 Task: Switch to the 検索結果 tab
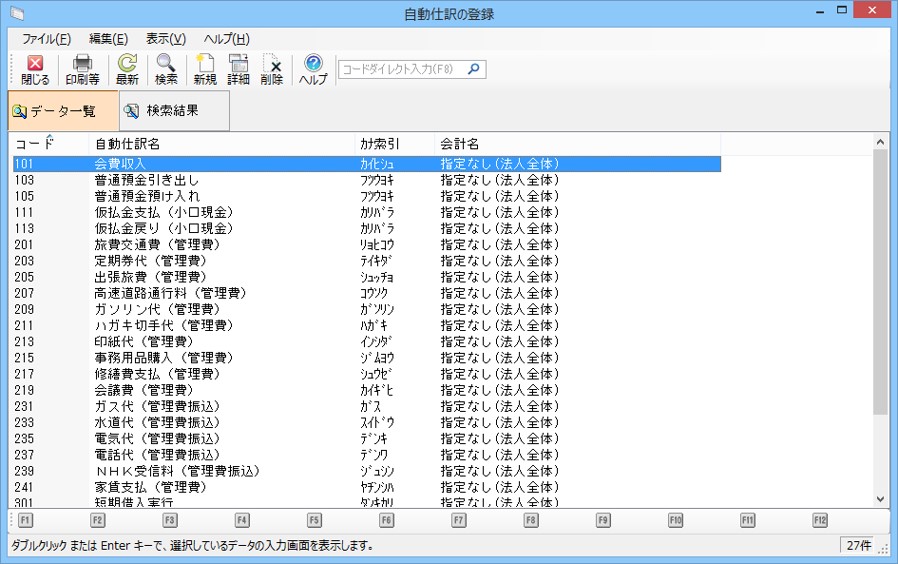tap(174, 111)
